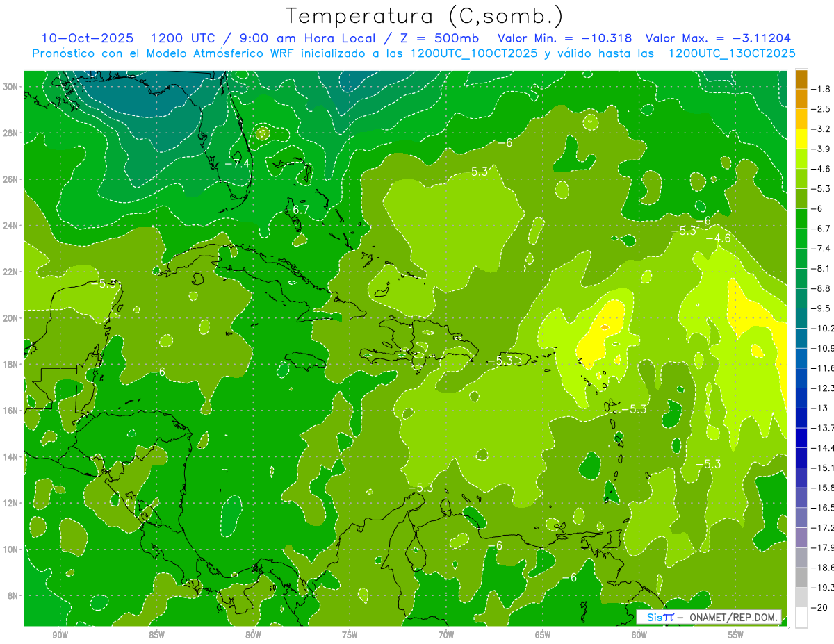Viewport: 834px width, 644px height.
Task: Click the 70W longitude axis label
Action: 446,635
